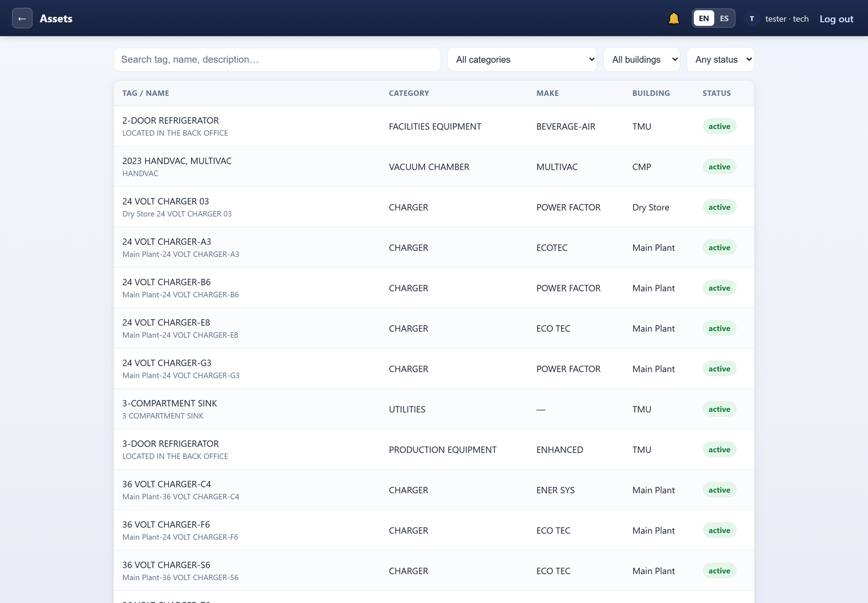Image resolution: width=868 pixels, height=603 pixels.
Task: Click the 3 COMPARTMENT SINK description text
Action: (163, 416)
